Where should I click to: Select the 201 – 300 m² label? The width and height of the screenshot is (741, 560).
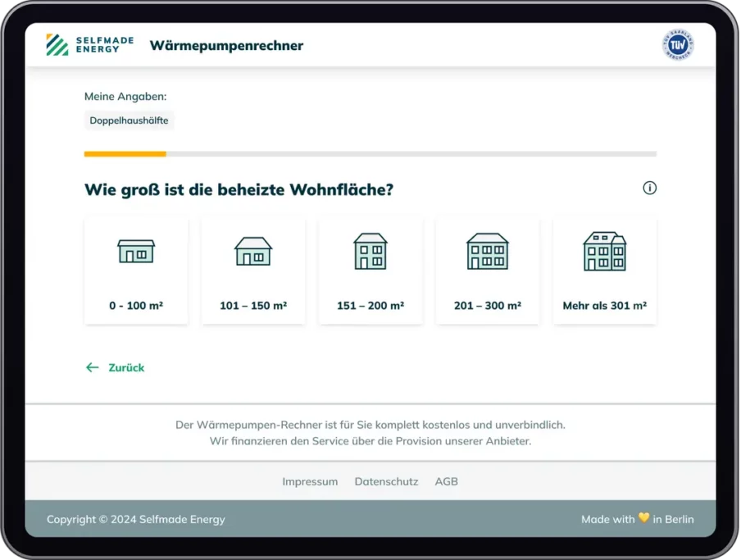[x=488, y=306]
